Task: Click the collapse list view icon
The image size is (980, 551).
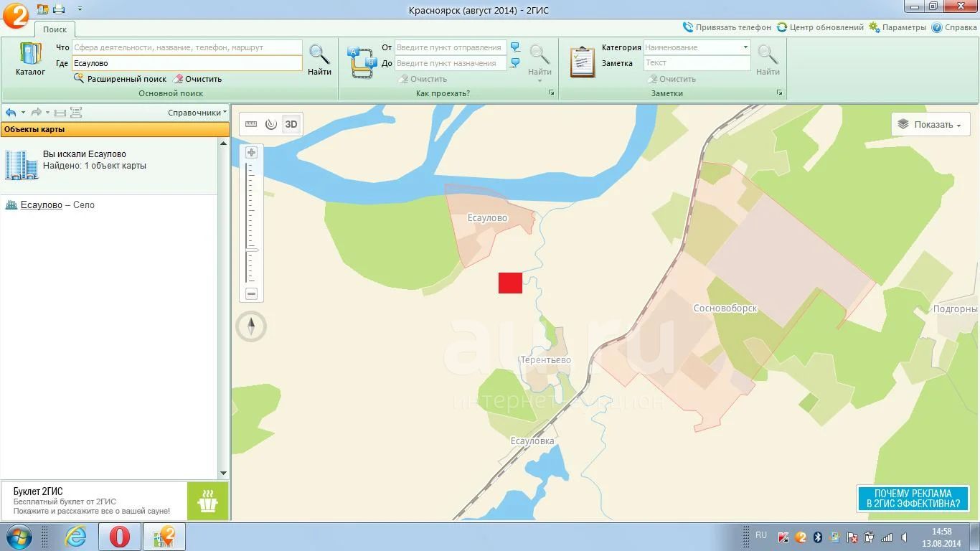Action: click(60, 113)
